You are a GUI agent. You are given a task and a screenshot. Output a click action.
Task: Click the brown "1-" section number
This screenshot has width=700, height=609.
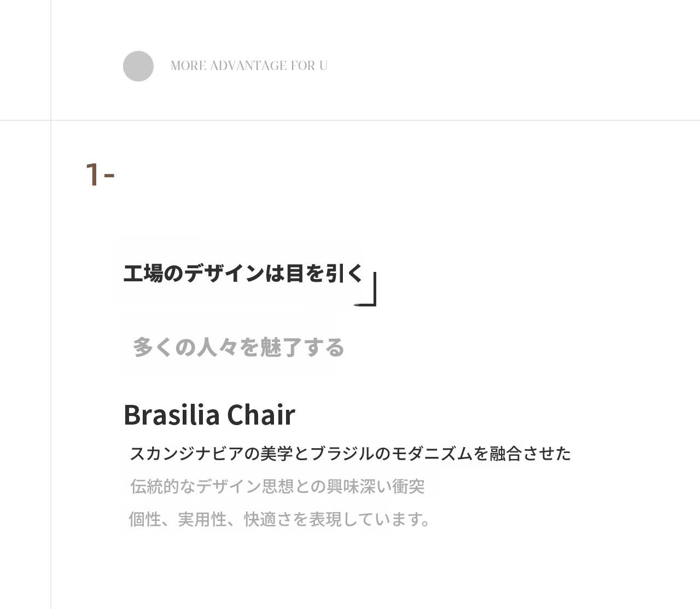tap(100, 175)
